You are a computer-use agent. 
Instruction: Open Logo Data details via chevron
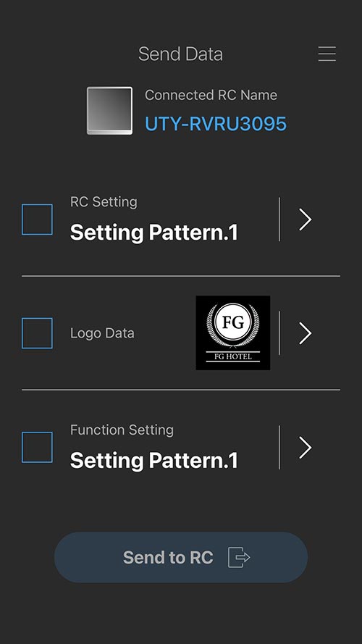point(305,333)
